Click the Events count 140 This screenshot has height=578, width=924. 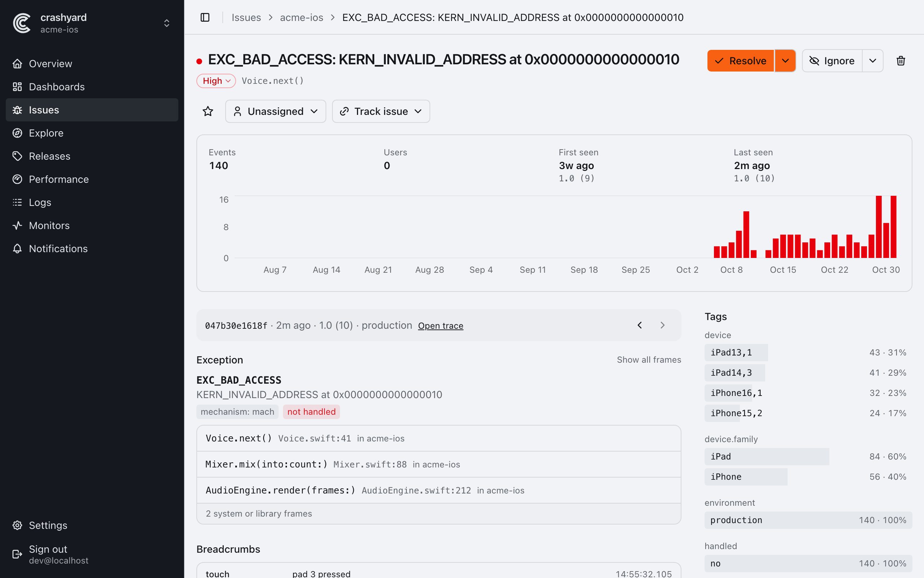218,165
